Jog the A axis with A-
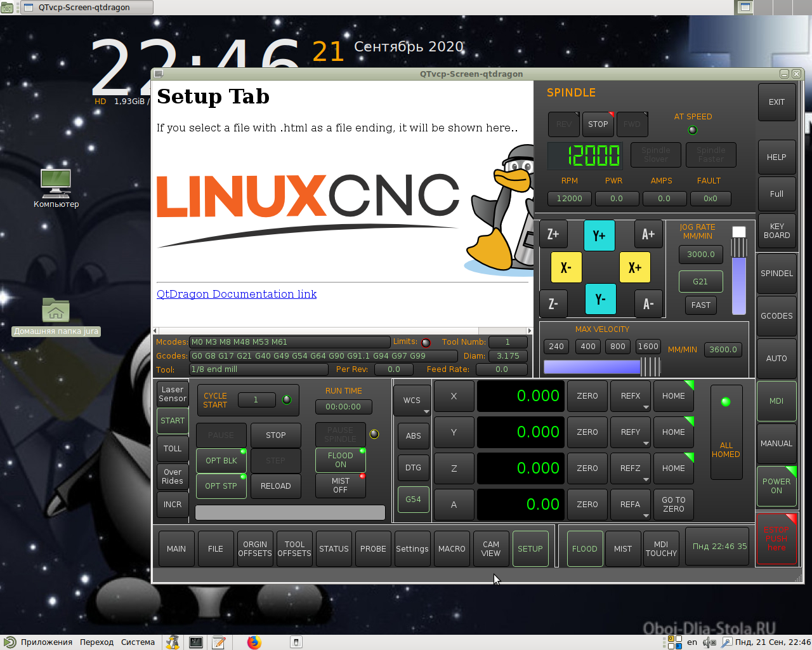Viewport: 812px width, 650px height. coord(648,303)
